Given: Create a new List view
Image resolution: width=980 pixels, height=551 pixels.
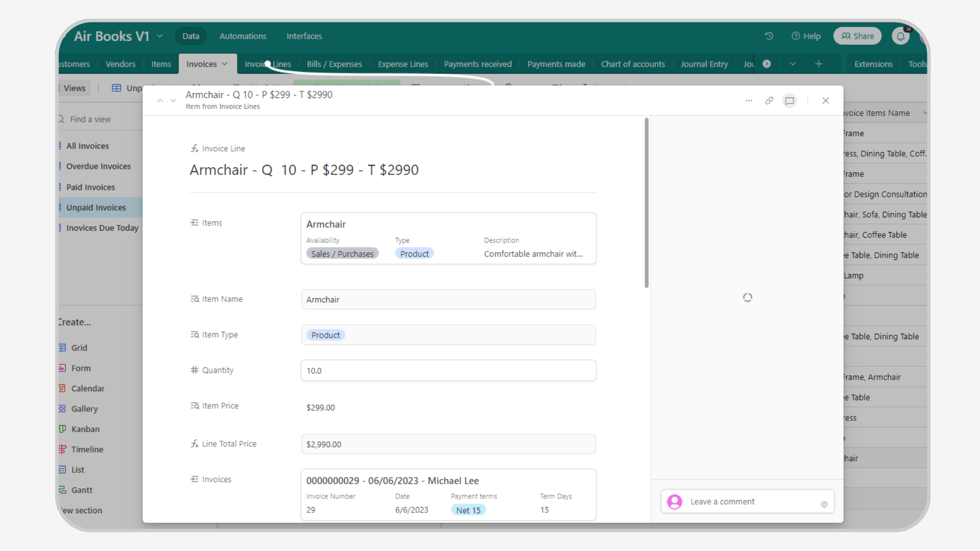Looking at the screenshot, I should pyautogui.click(x=78, y=470).
